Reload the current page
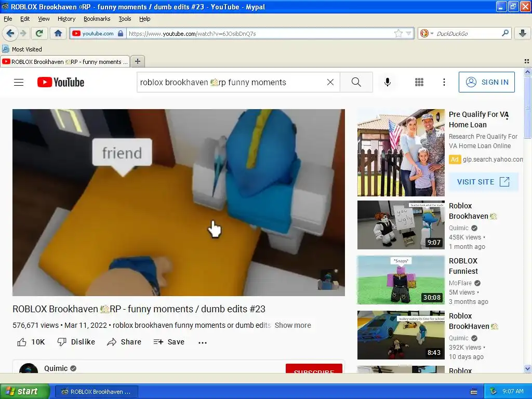532x399 pixels. [39, 33]
